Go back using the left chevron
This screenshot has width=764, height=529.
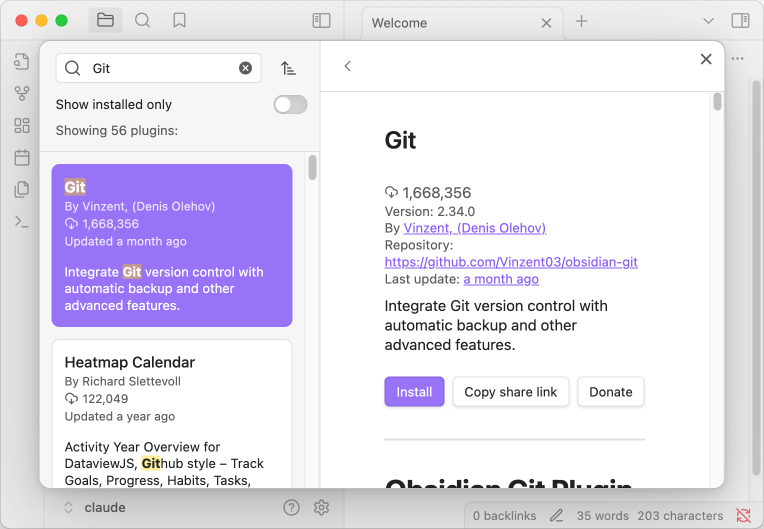[x=347, y=66]
